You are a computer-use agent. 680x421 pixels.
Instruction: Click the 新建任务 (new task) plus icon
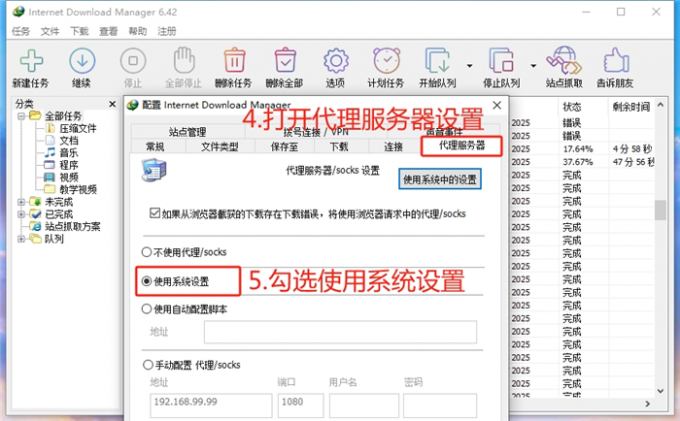point(31,61)
